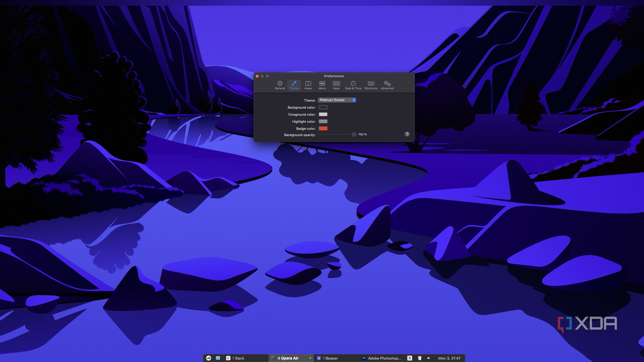Open the General preferences tab
This screenshot has height=362, width=644.
click(280, 85)
